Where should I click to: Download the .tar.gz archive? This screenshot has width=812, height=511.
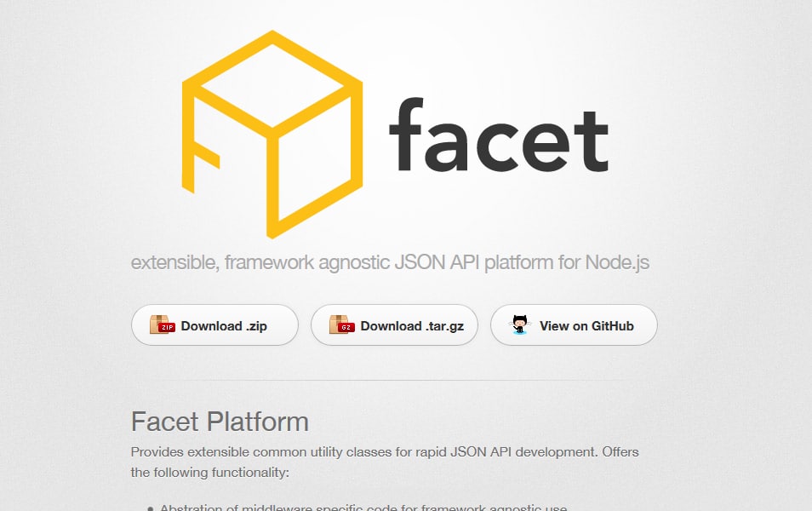395,325
